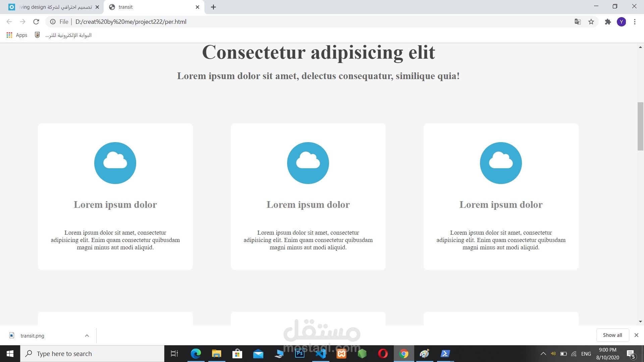Expand options for transit.png download
This screenshot has height=362, width=644.
(x=87, y=336)
